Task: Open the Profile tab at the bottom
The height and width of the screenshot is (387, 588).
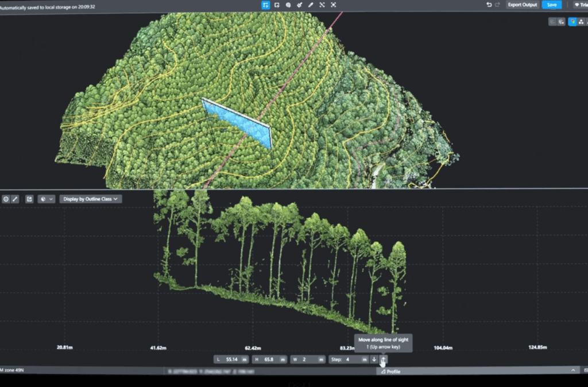Action: point(391,371)
